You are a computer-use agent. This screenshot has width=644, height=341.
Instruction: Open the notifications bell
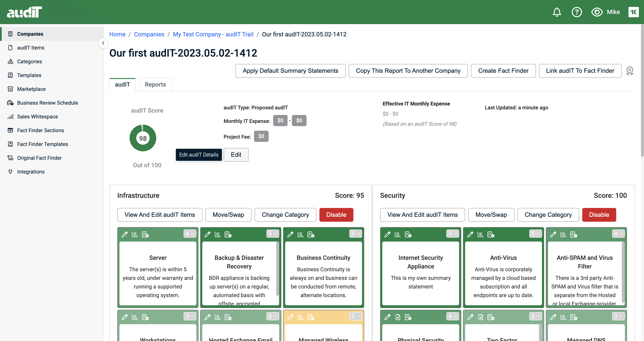[556, 12]
